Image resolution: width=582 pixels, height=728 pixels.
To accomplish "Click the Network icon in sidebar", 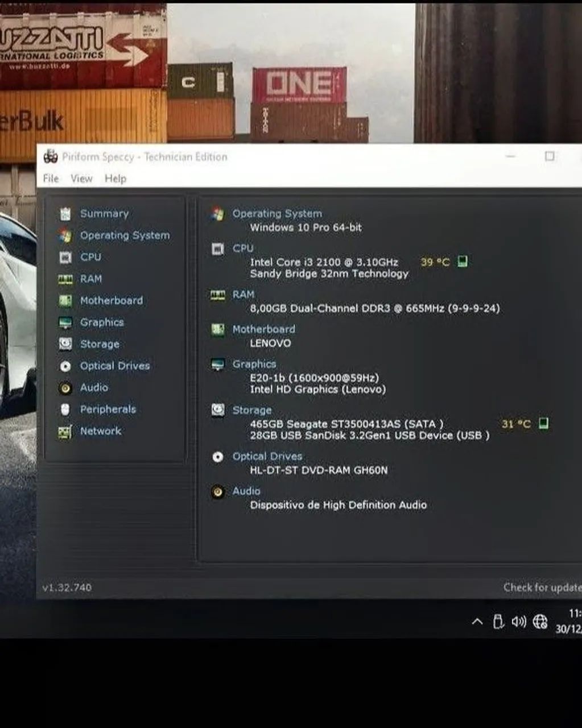I will pos(65,432).
